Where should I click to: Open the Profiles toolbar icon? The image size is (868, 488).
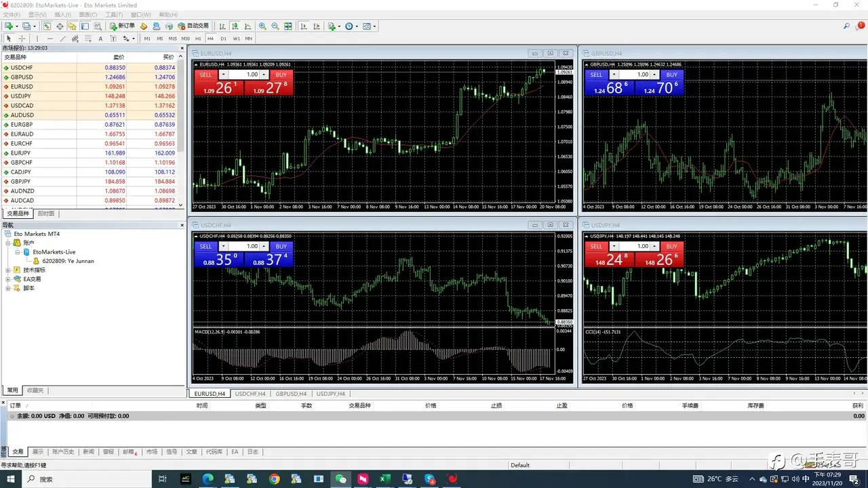[26, 26]
